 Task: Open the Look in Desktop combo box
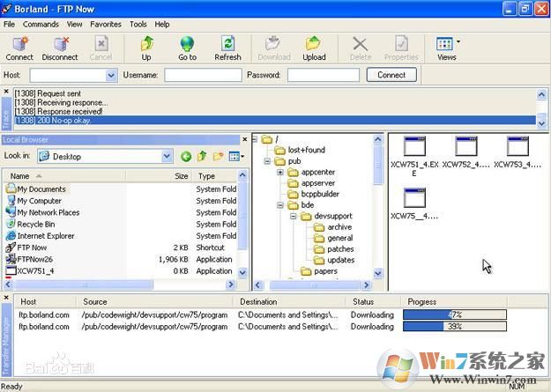click(167, 157)
